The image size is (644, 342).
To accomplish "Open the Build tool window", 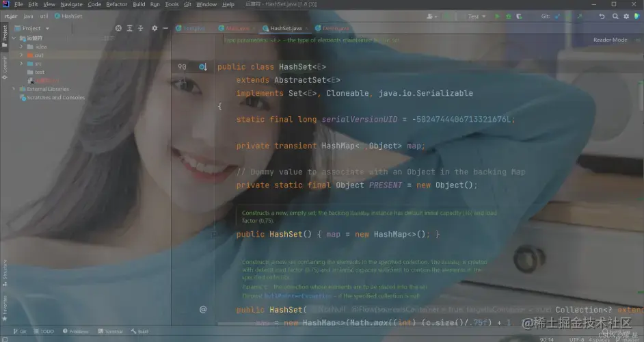I will pyautogui.click(x=139, y=331).
